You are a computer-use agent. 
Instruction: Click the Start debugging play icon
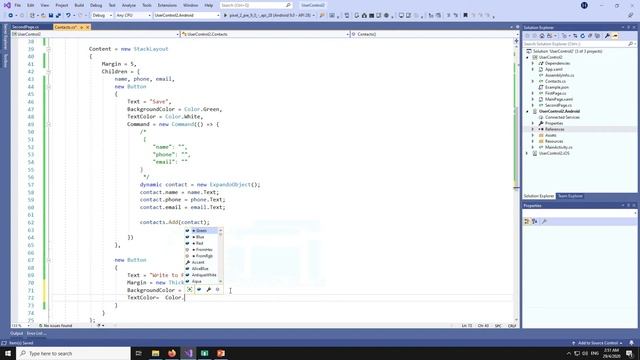point(225,16)
